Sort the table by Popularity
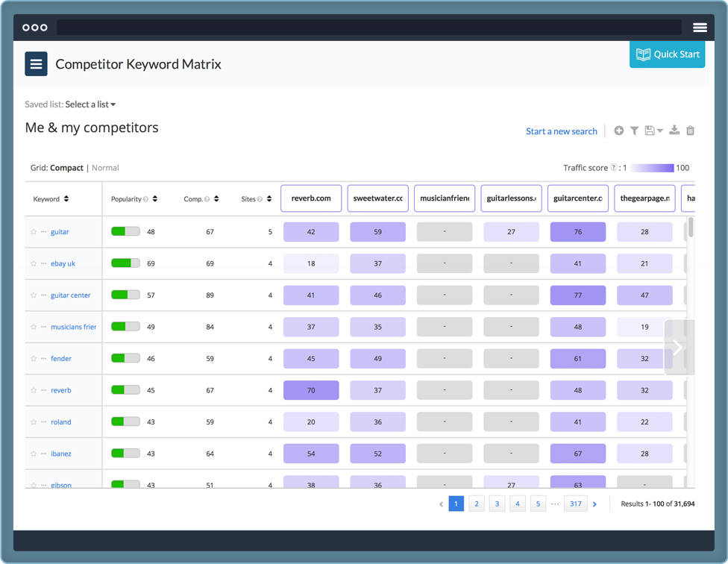The image size is (728, 564). [155, 198]
